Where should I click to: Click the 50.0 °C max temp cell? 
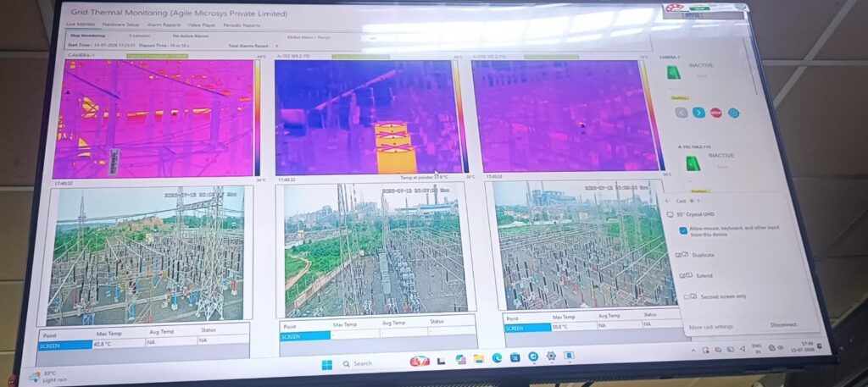574,326
